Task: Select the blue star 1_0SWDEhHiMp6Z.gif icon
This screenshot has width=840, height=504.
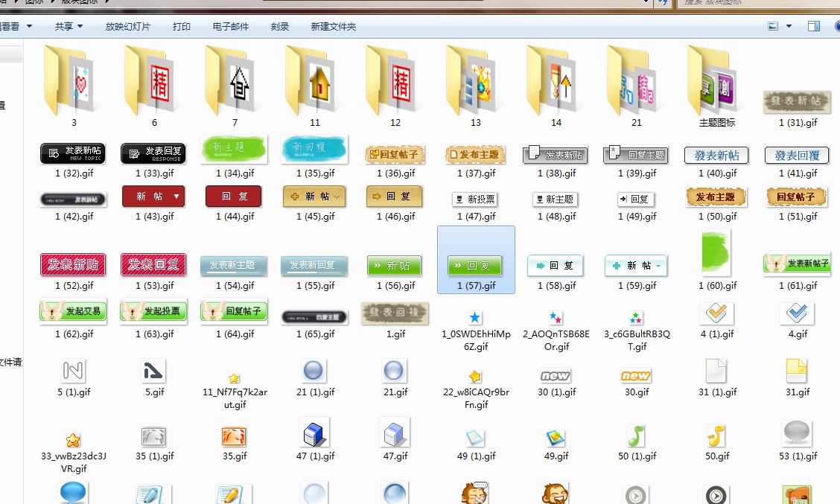Action: [x=474, y=318]
